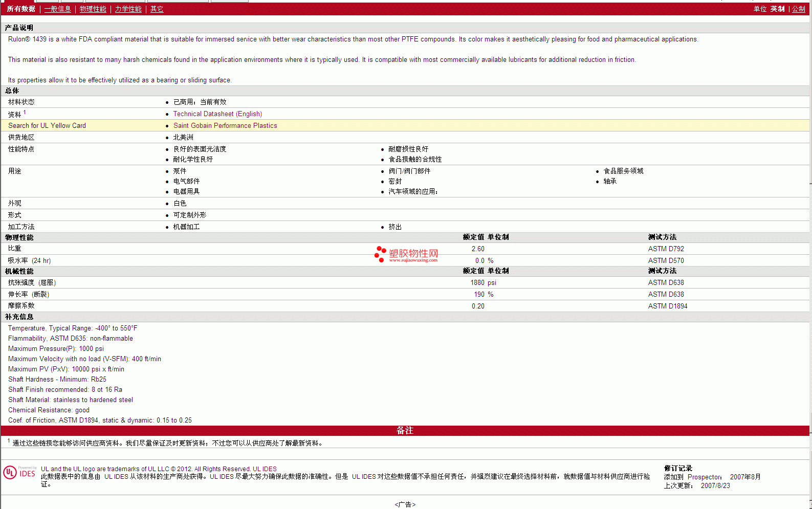Click the Shaft Hardness - Minimum line
Screen dimensions: 812x509
(57, 379)
